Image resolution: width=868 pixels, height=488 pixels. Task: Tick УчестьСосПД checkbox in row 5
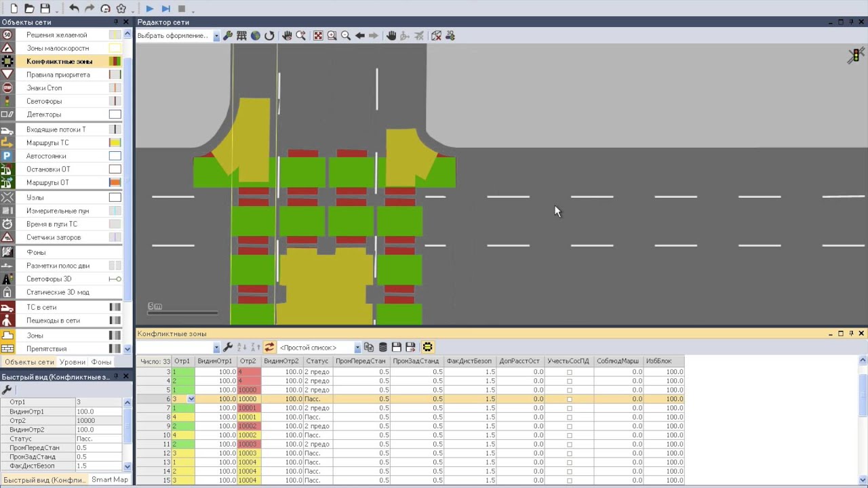570,390
